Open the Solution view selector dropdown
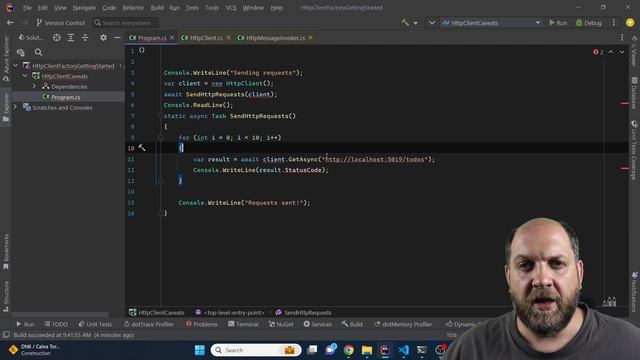The width and height of the screenshot is (640, 360). (x=31, y=38)
